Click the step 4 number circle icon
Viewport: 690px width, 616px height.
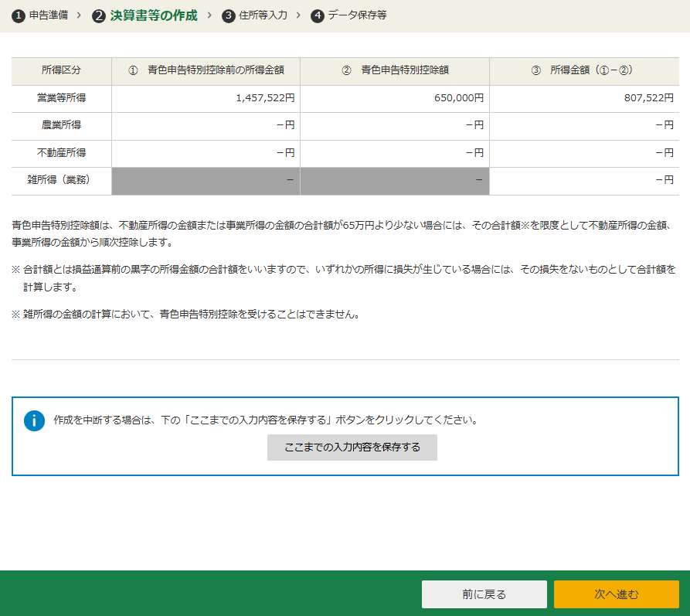tap(317, 16)
